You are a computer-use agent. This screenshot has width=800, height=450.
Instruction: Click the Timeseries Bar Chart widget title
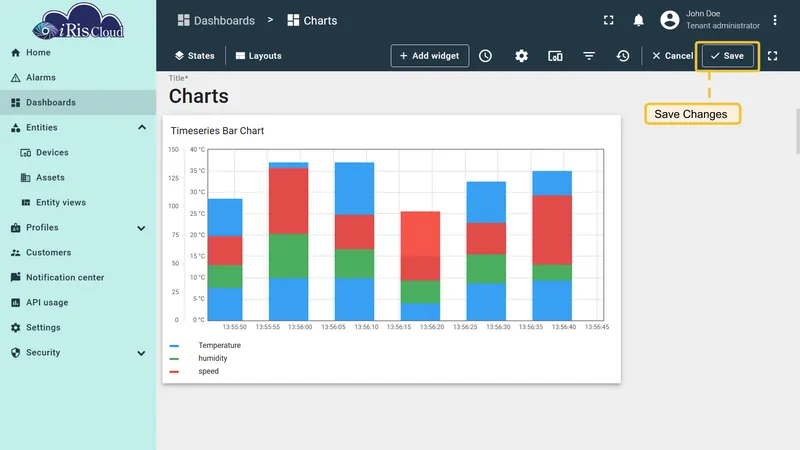coord(217,131)
